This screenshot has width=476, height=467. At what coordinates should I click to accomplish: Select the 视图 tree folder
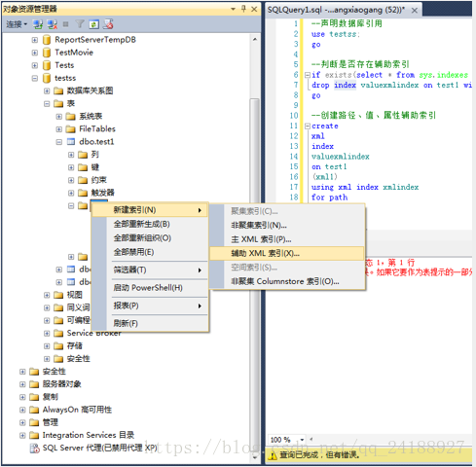pyautogui.click(x=74, y=295)
